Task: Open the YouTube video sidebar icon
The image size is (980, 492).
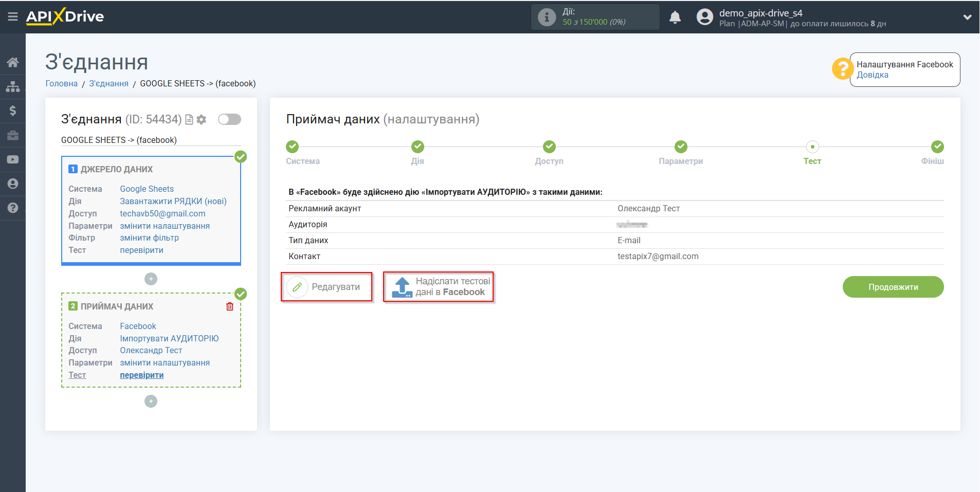Action: pos(13,159)
